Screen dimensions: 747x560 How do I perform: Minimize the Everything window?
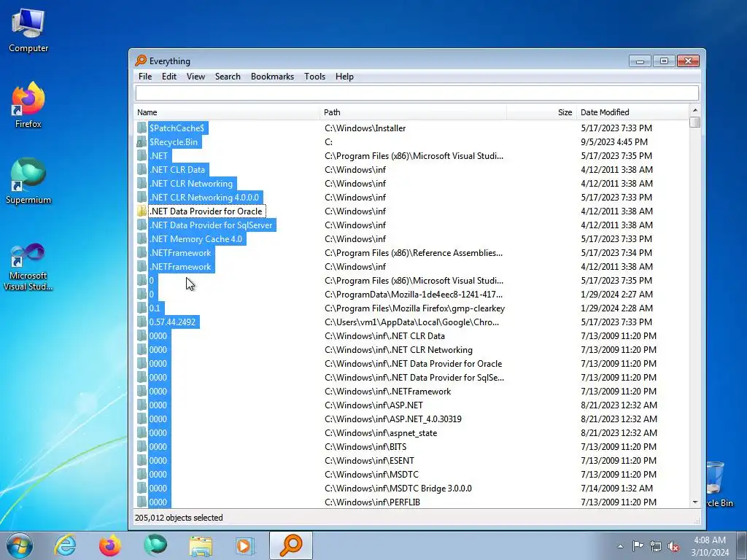click(640, 61)
